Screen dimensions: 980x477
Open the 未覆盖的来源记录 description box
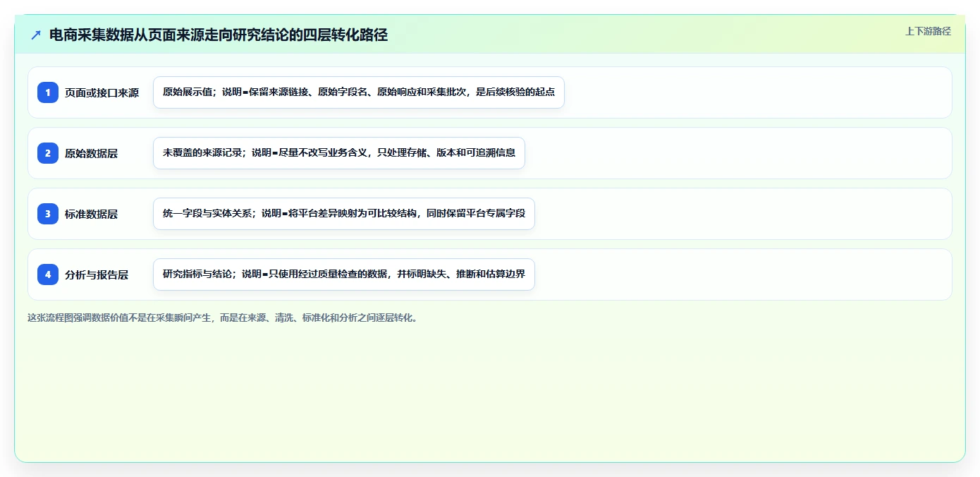(x=339, y=153)
